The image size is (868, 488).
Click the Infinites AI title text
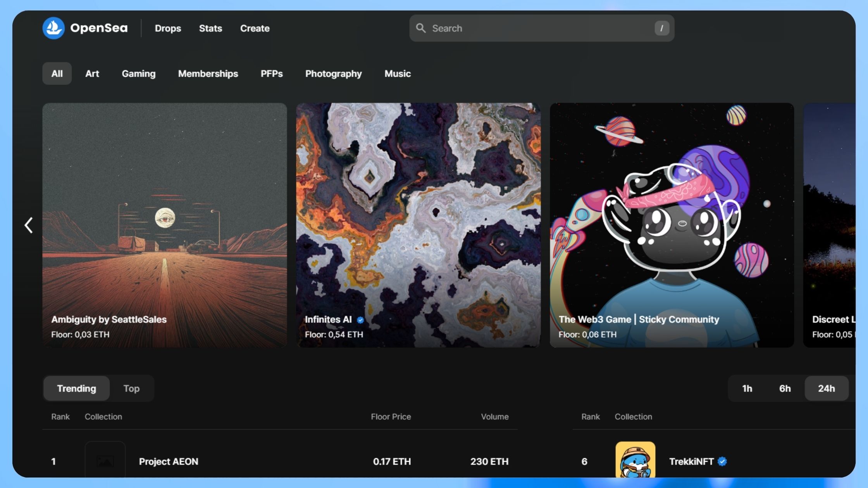[328, 320]
